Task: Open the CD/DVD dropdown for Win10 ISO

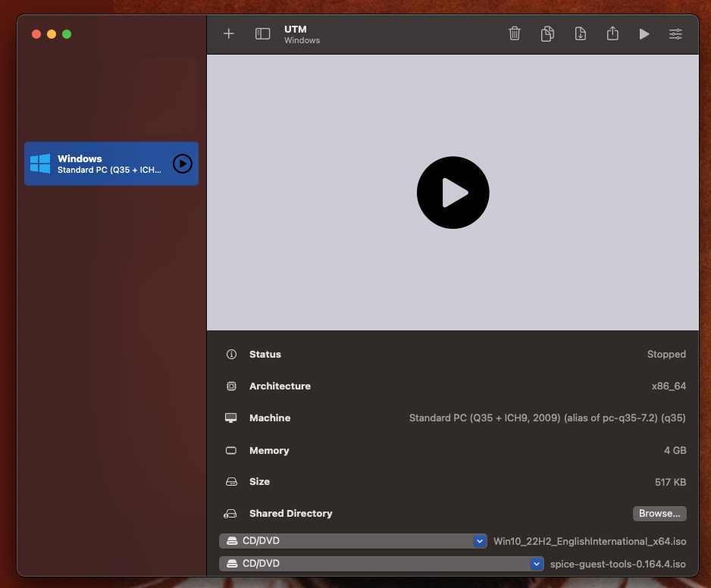Action: (x=352, y=541)
